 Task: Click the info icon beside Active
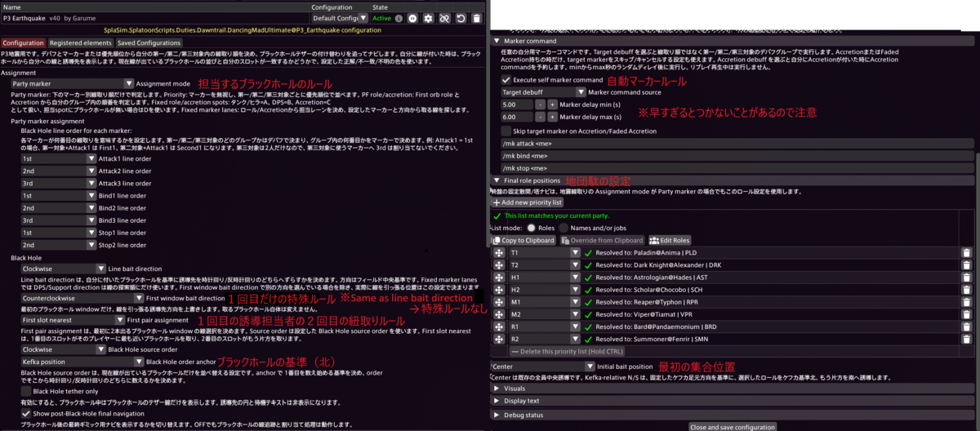click(x=399, y=18)
